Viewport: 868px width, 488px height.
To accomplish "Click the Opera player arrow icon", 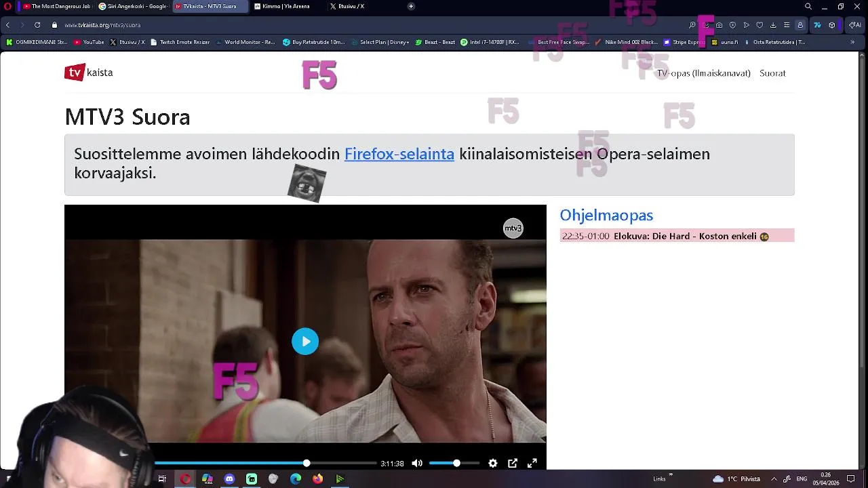I will [746, 25].
